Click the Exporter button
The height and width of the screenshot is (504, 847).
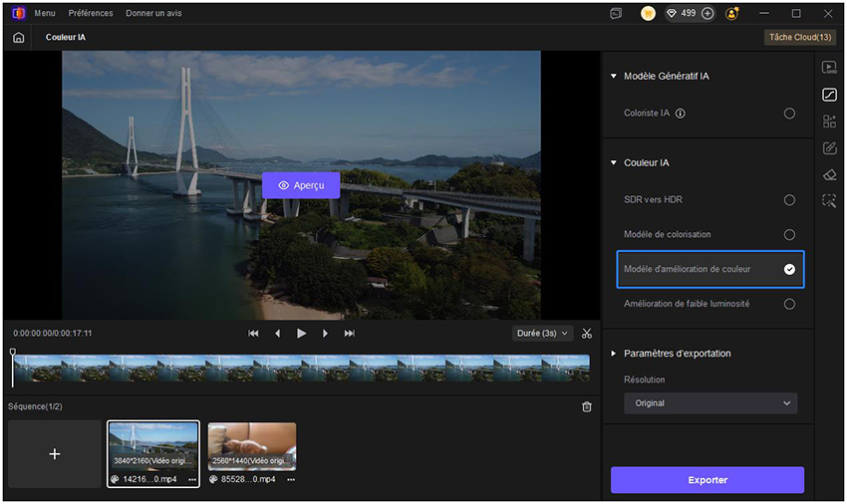[707, 480]
